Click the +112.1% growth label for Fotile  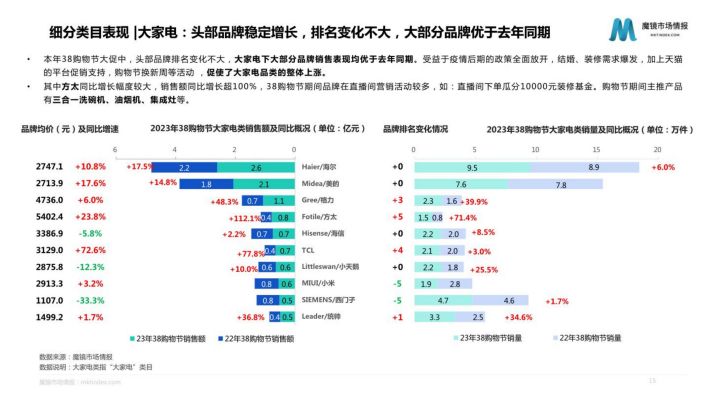click(x=245, y=218)
